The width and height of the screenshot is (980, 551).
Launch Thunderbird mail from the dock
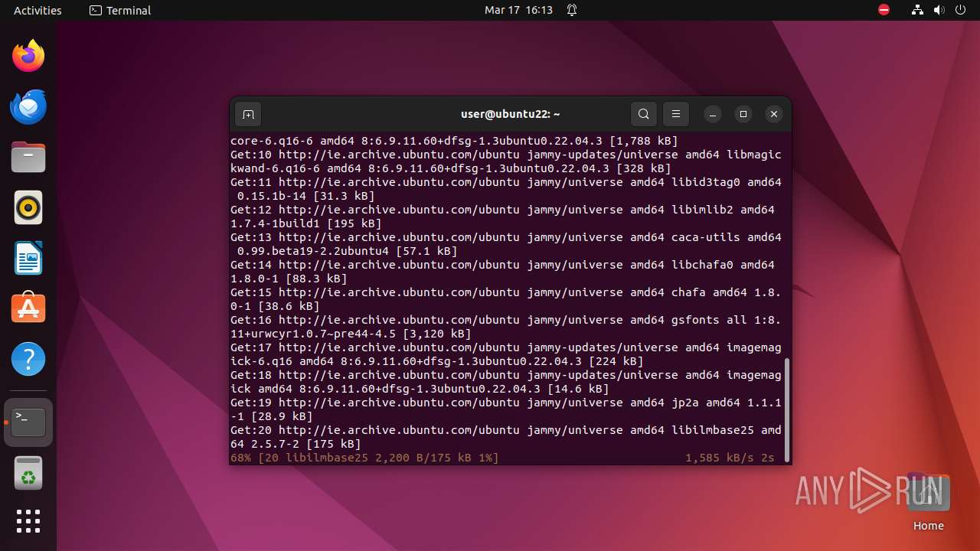pyautogui.click(x=28, y=106)
